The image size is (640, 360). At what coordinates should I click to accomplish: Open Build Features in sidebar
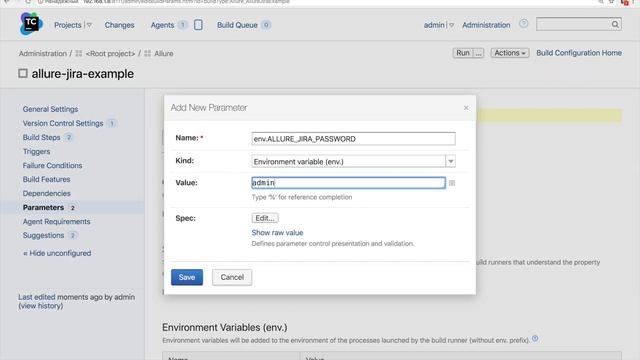click(x=47, y=179)
